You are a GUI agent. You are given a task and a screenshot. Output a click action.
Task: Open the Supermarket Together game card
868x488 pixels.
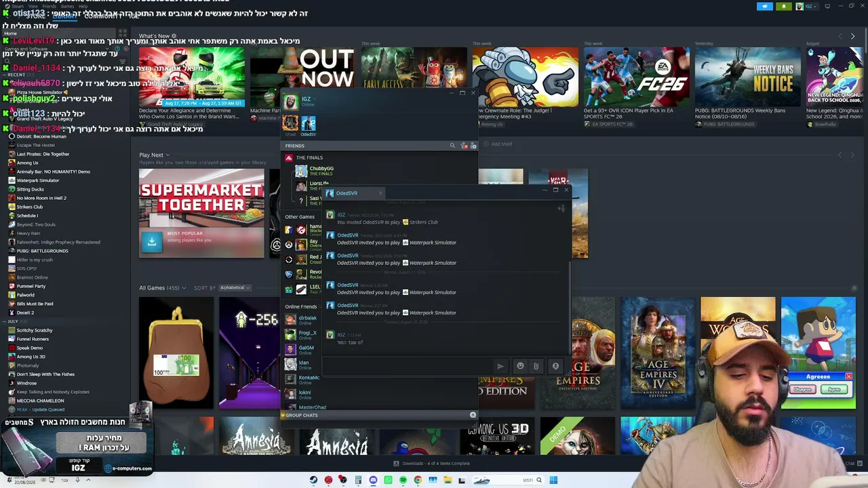[x=201, y=213]
